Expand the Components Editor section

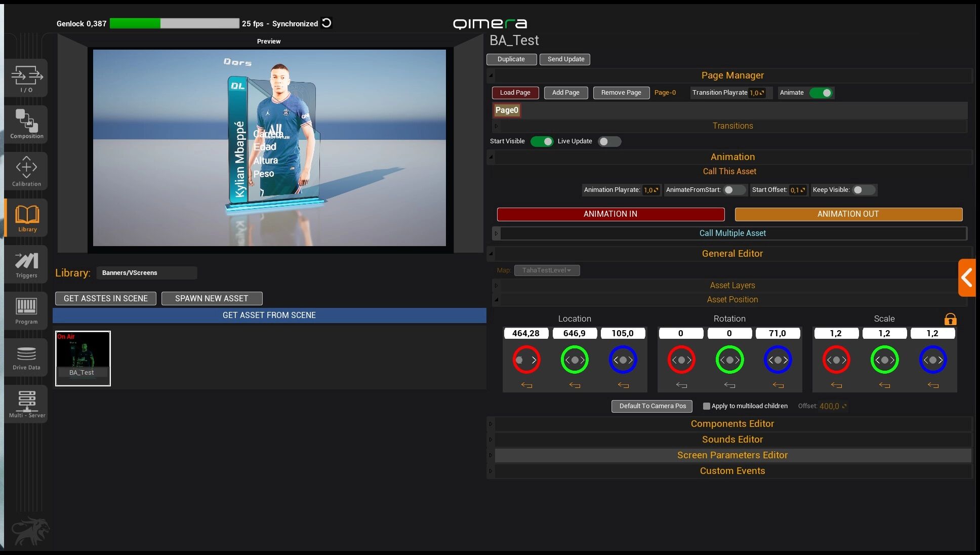(x=732, y=424)
